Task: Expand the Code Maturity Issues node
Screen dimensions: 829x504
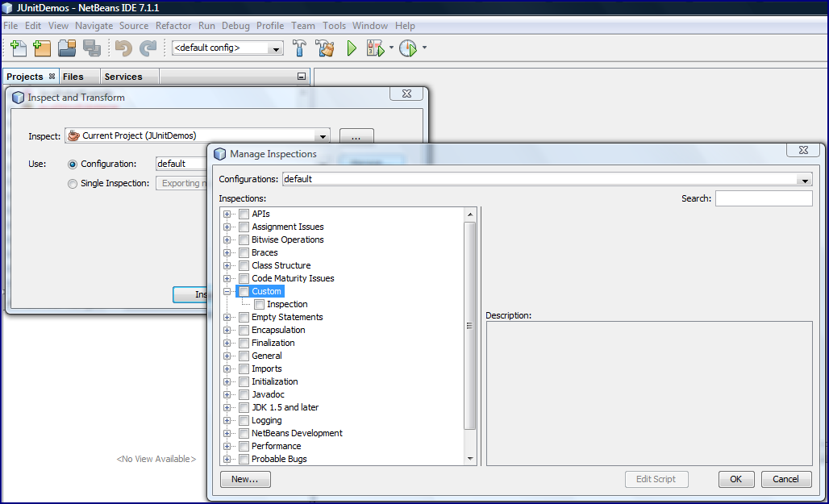Action: [x=227, y=279]
